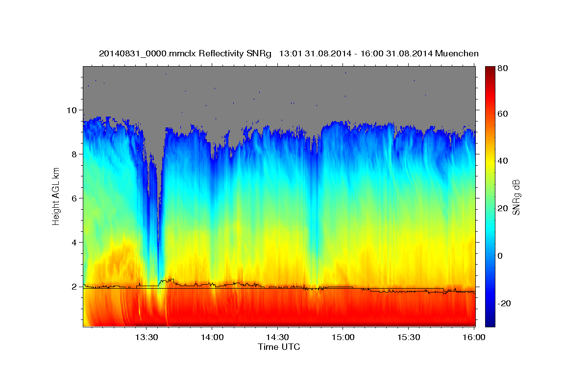
Task: Click the plot title text beginning '20140831_0000.mmclx'
Action: pyautogui.click(x=289, y=53)
